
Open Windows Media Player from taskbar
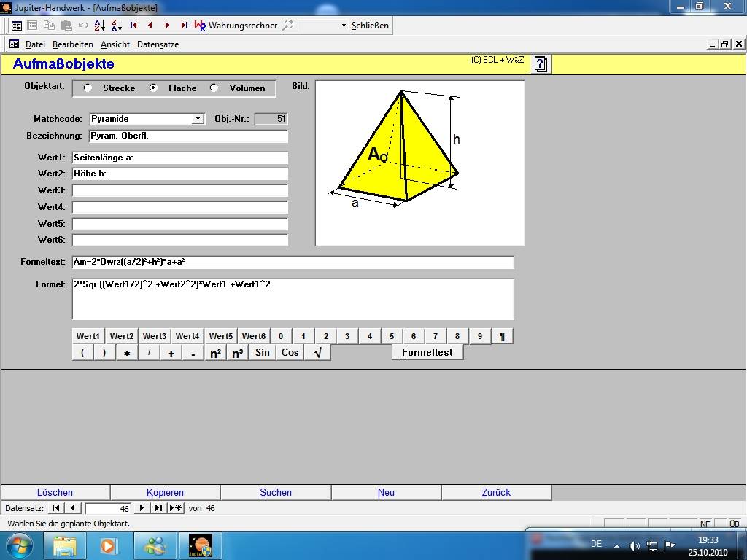(x=109, y=545)
